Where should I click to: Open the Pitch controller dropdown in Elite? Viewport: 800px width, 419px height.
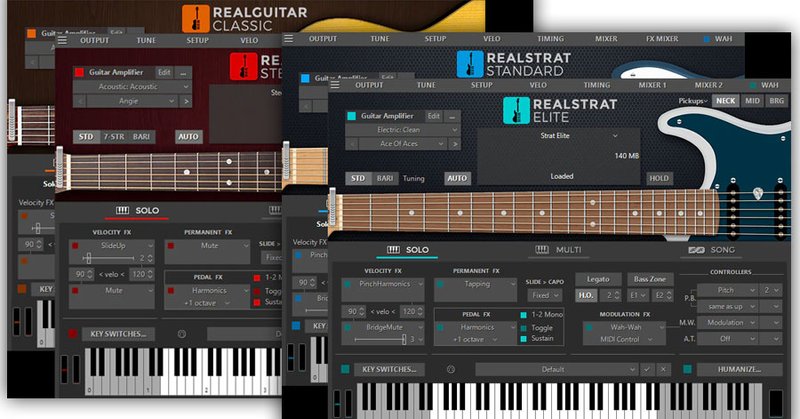pos(727,290)
